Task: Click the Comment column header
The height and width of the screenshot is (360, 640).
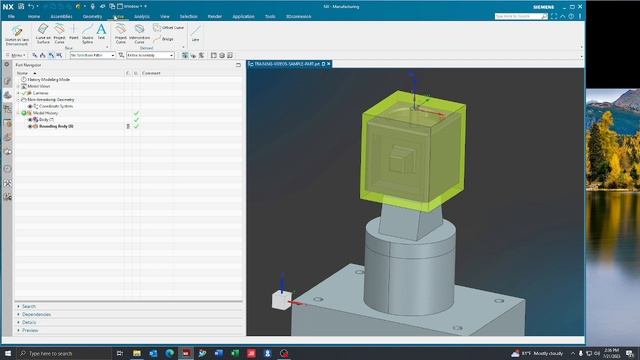Action: pos(151,73)
